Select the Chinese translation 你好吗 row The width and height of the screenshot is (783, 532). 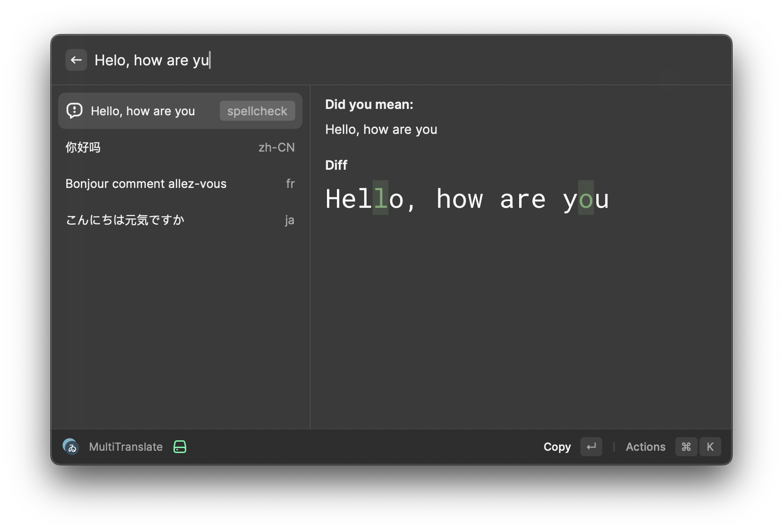(180, 147)
